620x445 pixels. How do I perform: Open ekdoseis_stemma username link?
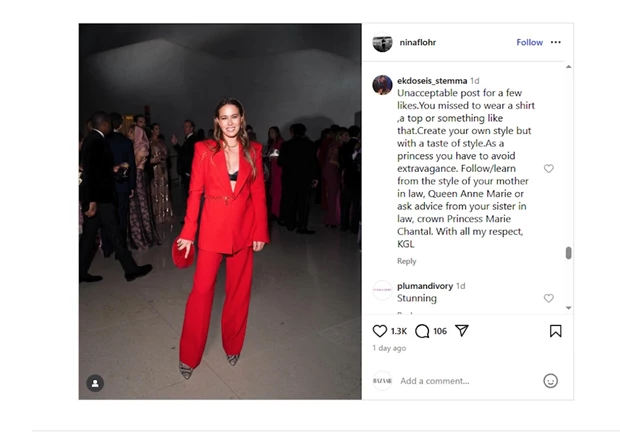point(432,81)
